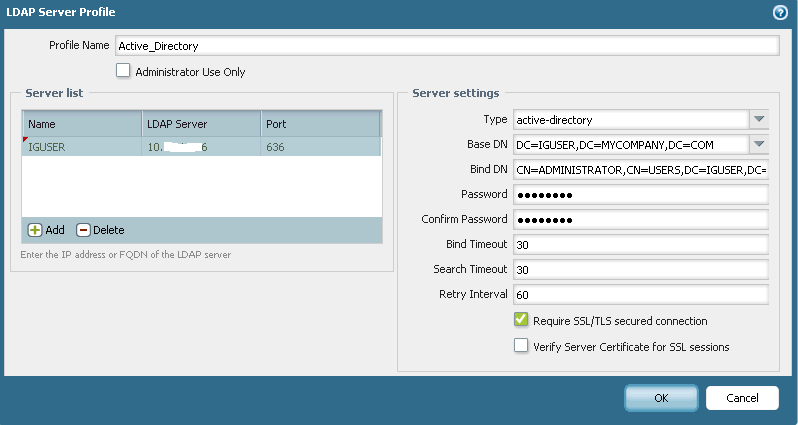This screenshot has width=798, height=425.
Task: Sort server list by Name column
Action: click(x=81, y=124)
